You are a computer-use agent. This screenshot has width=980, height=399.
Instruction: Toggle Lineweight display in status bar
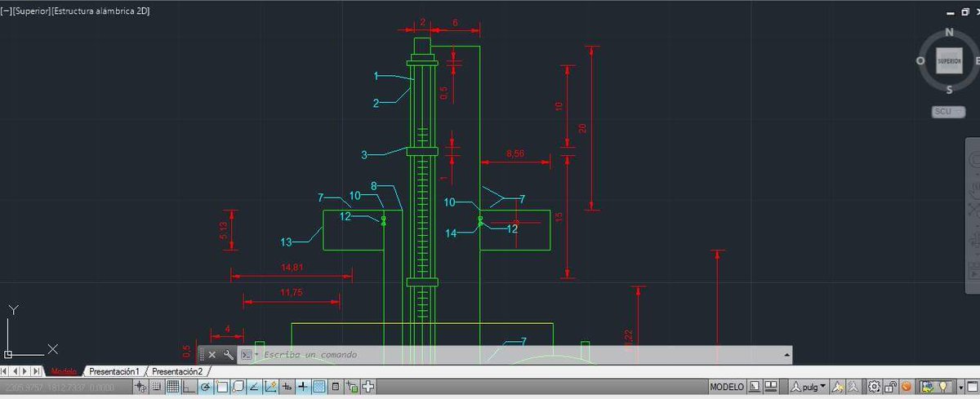[302, 387]
